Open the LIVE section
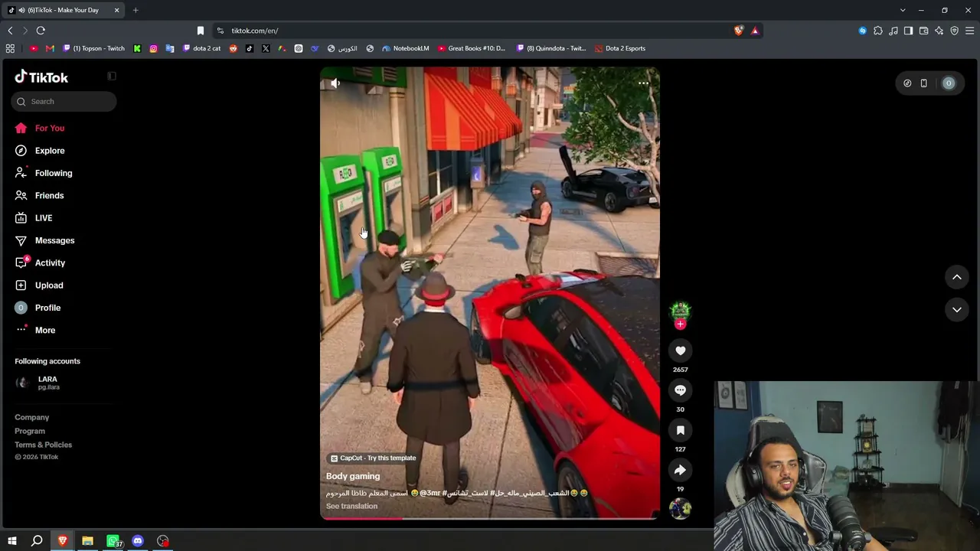This screenshot has height=551, width=980. click(x=44, y=218)
